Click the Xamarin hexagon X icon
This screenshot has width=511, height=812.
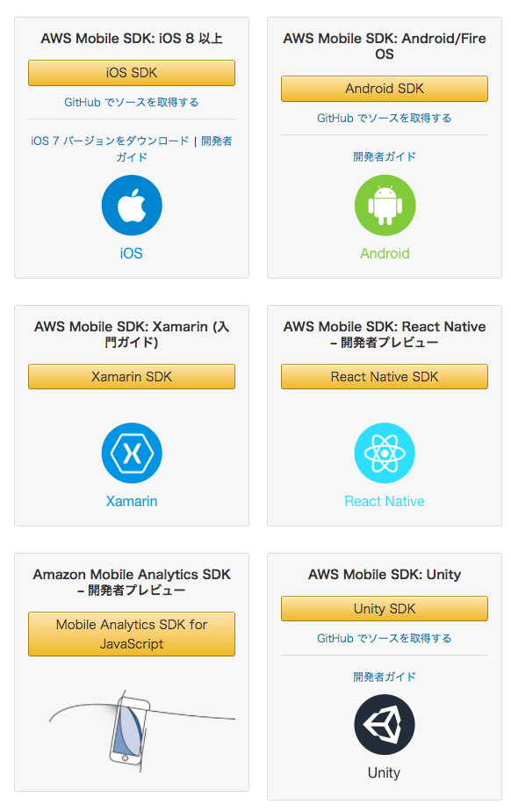click(x=132, y=453)
